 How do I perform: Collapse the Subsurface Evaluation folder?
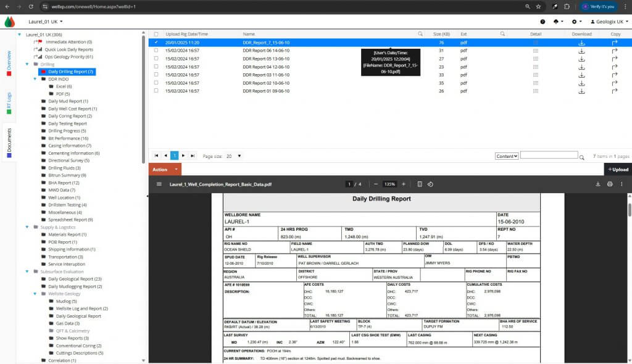click(x=27, y=271)
